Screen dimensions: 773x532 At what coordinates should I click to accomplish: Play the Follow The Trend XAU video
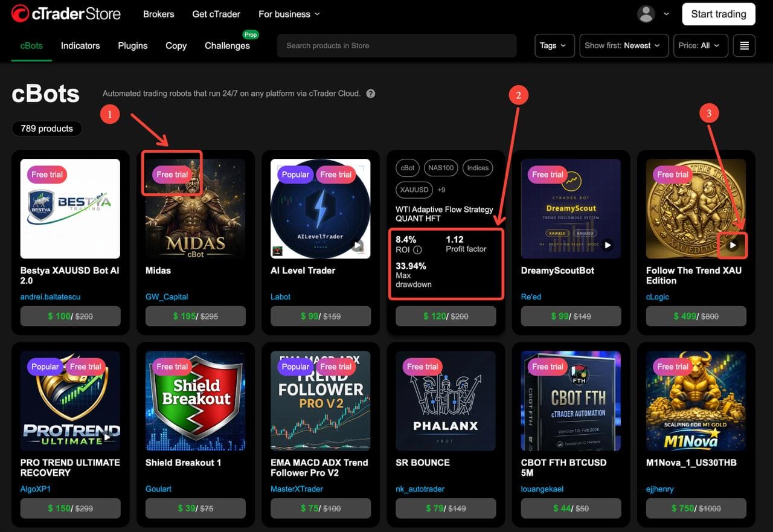pos(733,245)
